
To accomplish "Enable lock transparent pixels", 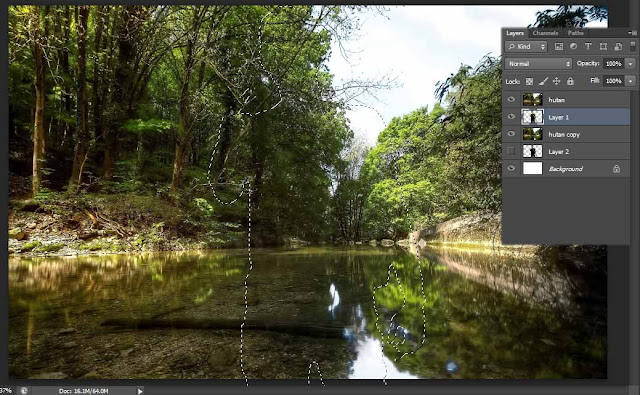I will [529, 81].
